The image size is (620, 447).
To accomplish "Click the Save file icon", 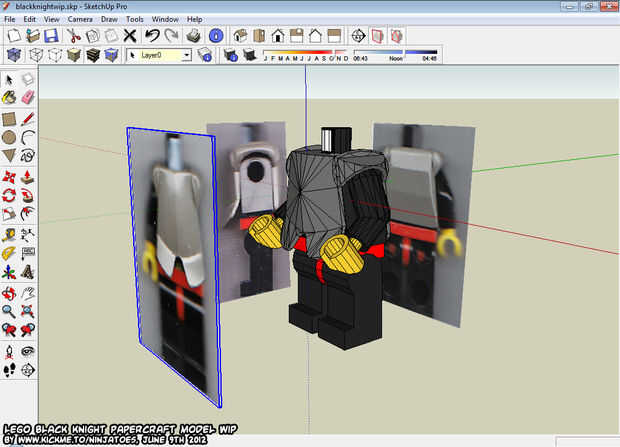I will click(x=52, y=35).
